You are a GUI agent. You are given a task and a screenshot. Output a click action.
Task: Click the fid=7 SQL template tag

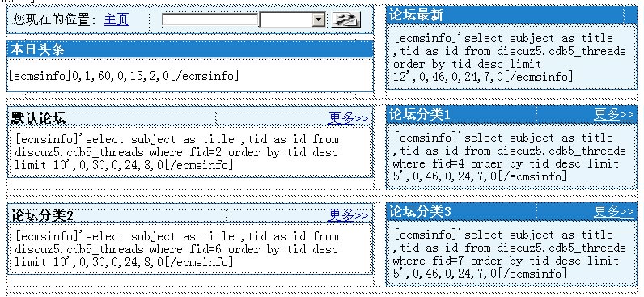tap(510, 254)
